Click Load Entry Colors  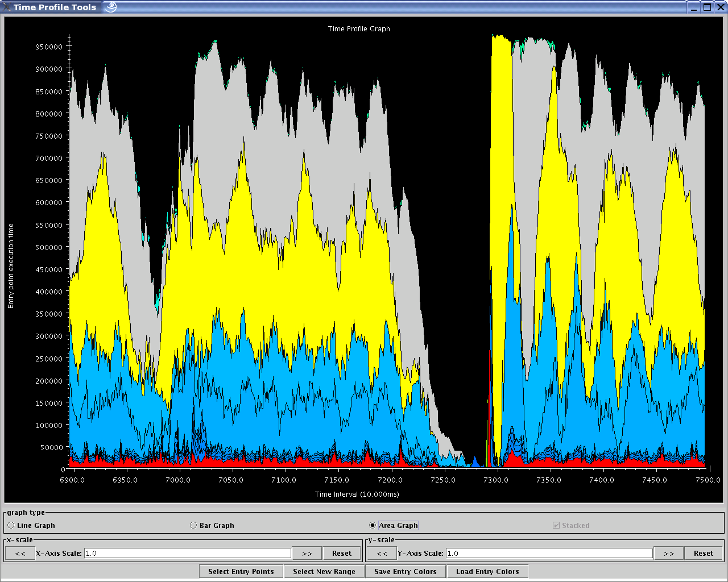tap(487, 572)
